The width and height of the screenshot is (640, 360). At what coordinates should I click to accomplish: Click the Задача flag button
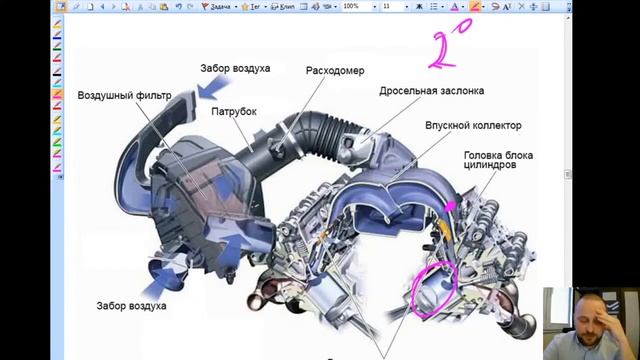pos(216,7)
